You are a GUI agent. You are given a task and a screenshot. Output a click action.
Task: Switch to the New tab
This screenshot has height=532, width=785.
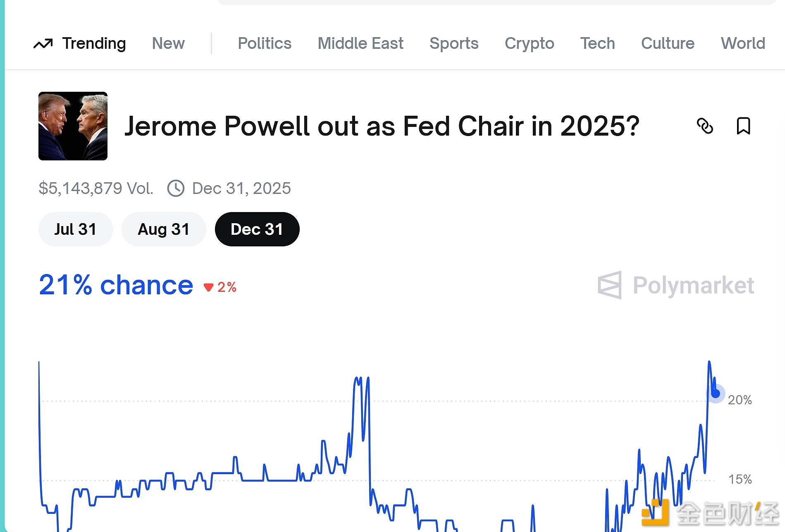click(x=168, y=43)
